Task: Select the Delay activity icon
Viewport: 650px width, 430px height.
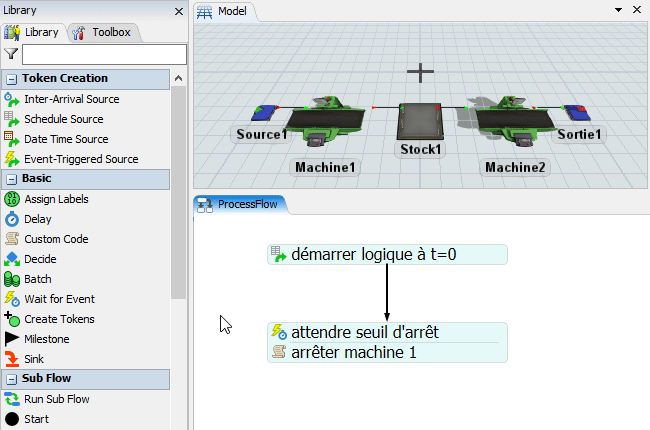Action: (x=12, y=219)
